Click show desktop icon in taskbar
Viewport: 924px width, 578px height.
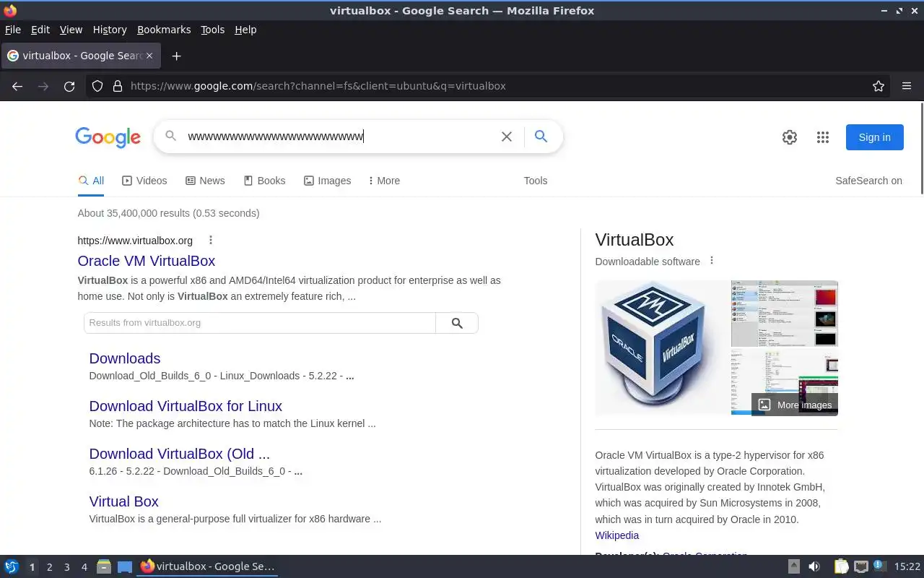[x=125, y=567]
